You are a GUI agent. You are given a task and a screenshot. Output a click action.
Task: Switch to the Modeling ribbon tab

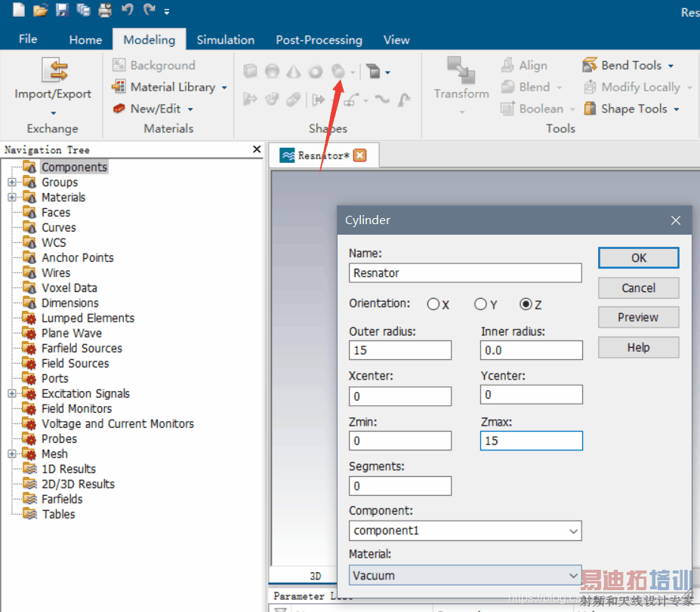pos(149,40)
